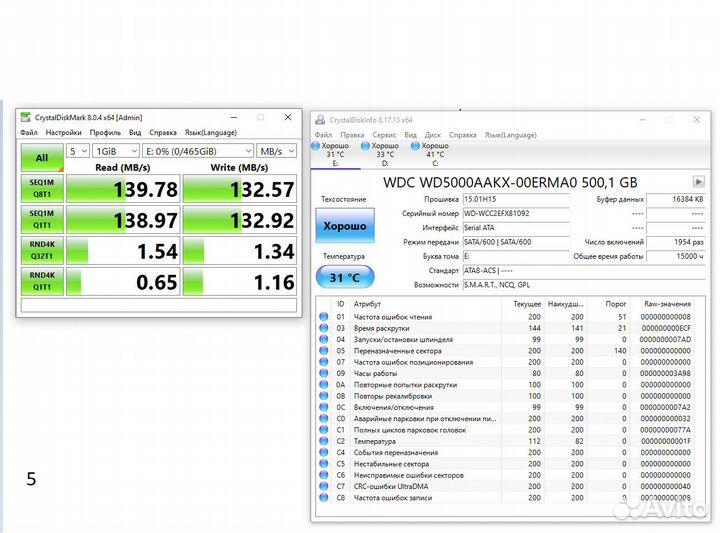The image size is (720, 533).
Task: Click status orb for attribute C4 row
Action: [324, 452]
